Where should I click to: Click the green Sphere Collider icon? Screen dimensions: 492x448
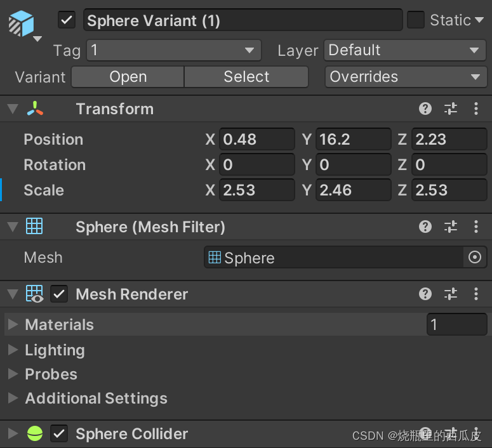tap(35, 433)
